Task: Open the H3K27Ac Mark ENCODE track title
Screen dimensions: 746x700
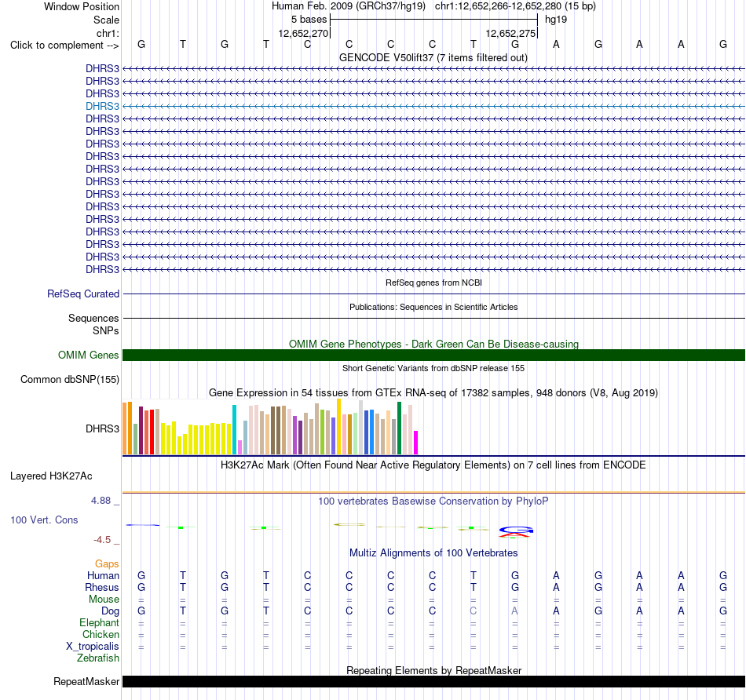Action: click(x=433, y=465)
